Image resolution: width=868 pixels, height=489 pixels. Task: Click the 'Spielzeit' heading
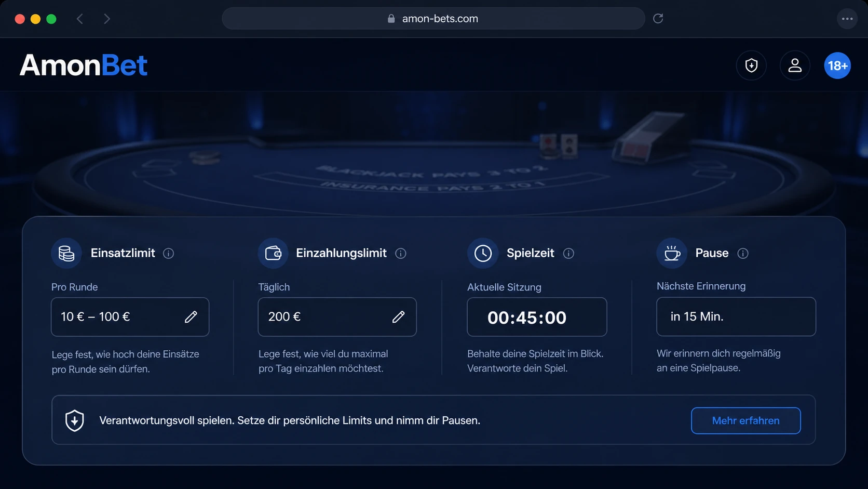coord(531,253)
